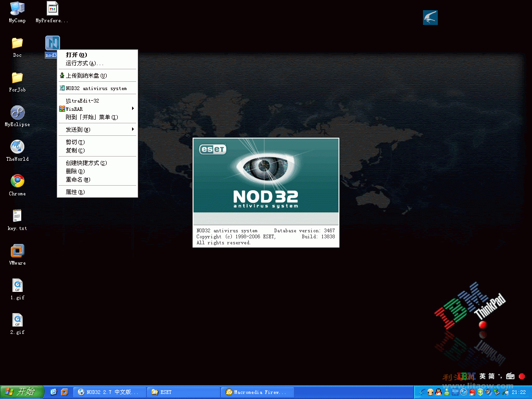This screenshot has width=532, height=399.
Task: Expand the WinRAR submenu arrow
Action: coord(133,109)
